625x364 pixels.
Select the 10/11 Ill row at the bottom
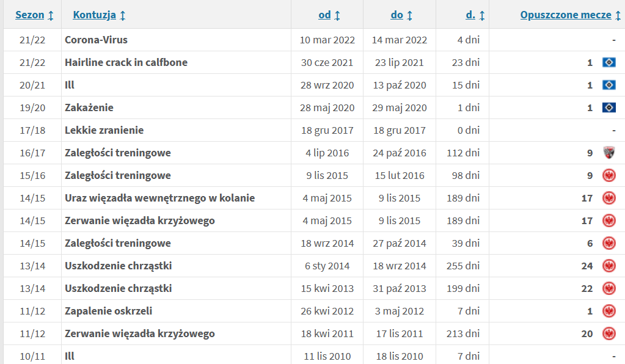pyautogui.click(x=70, y=355)
